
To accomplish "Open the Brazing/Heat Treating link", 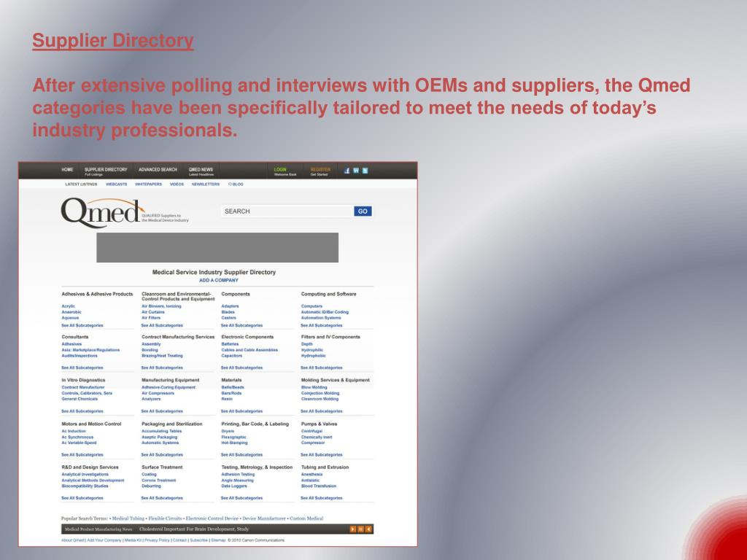I will coord(162,356).
